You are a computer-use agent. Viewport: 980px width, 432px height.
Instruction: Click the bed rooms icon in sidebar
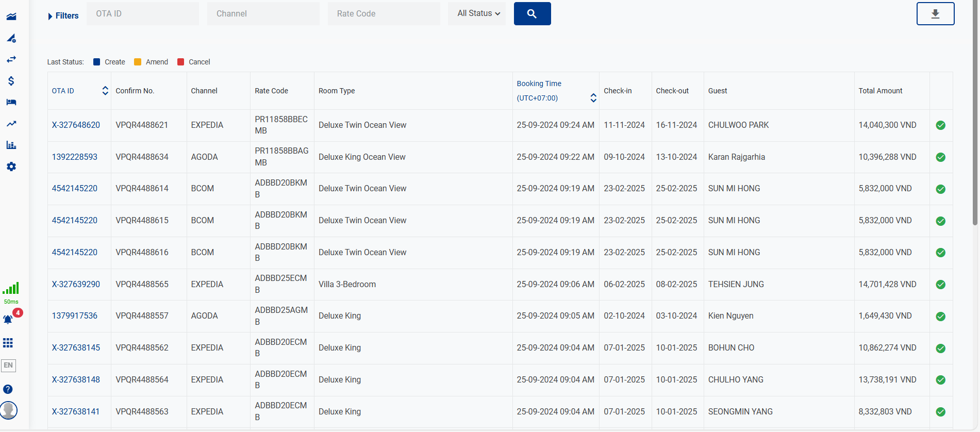tap(11, 102)
